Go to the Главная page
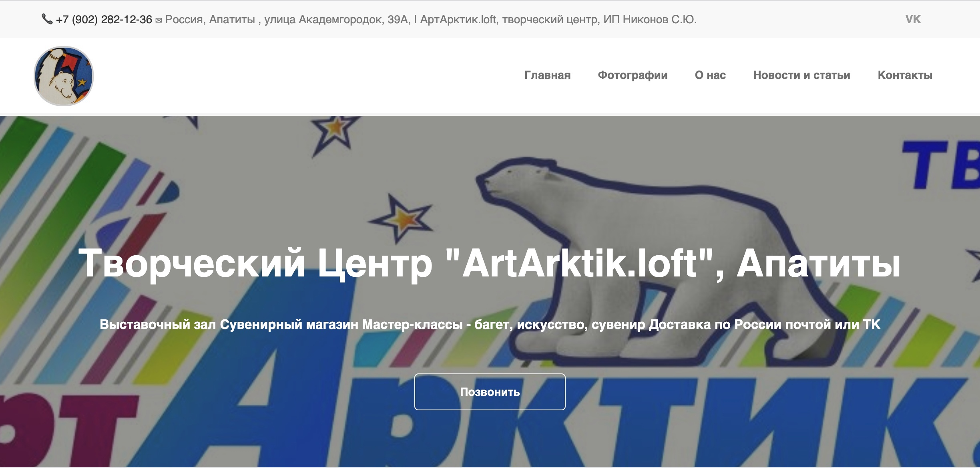 click(x=547, y=75)
